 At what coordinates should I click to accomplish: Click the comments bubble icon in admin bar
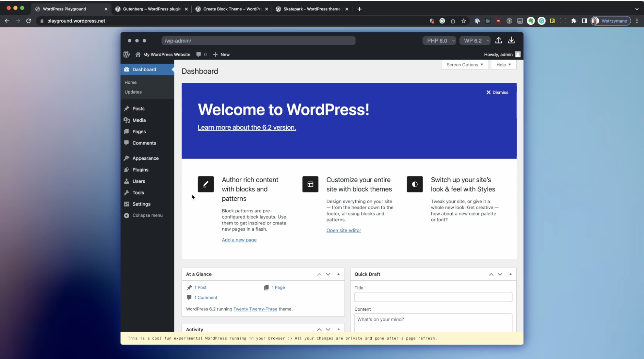coord(199,54)
